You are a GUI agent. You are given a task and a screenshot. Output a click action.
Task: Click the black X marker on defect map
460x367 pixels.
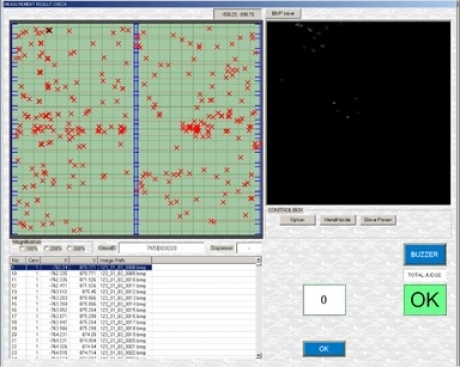coord(49,30)
